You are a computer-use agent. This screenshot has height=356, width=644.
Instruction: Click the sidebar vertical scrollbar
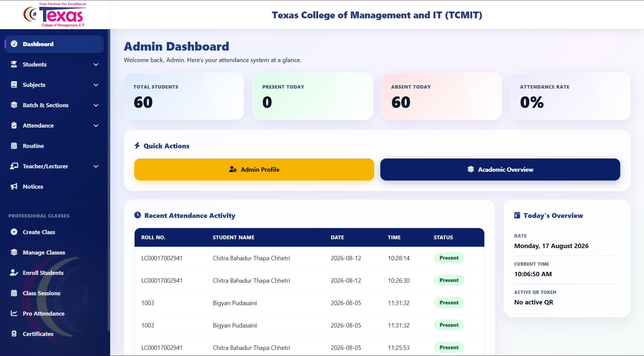click(108, 180)
